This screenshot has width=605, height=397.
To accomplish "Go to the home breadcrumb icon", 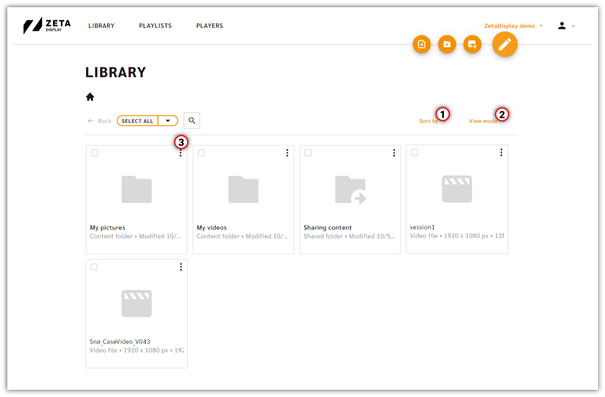I will pyautogui.click(x=90, y=97).
